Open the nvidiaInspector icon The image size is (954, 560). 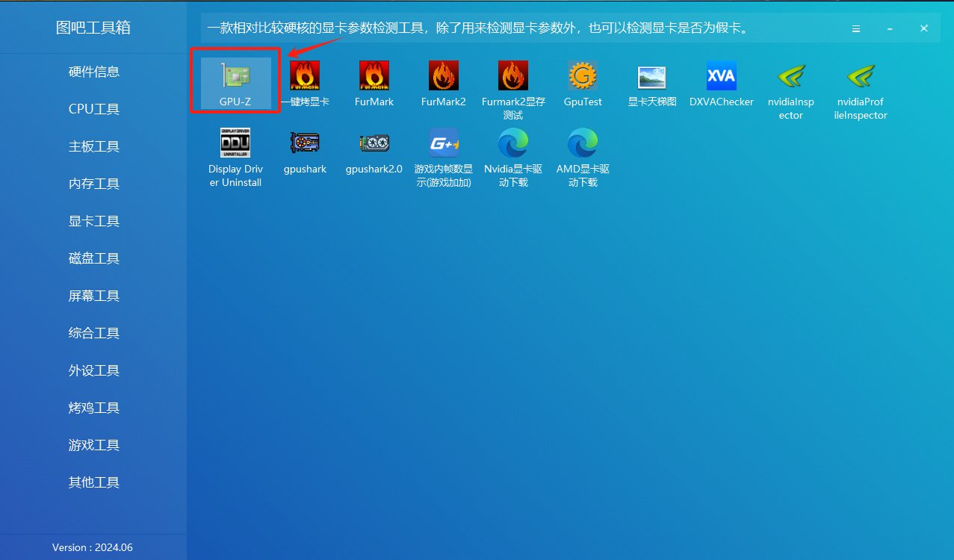791,90
